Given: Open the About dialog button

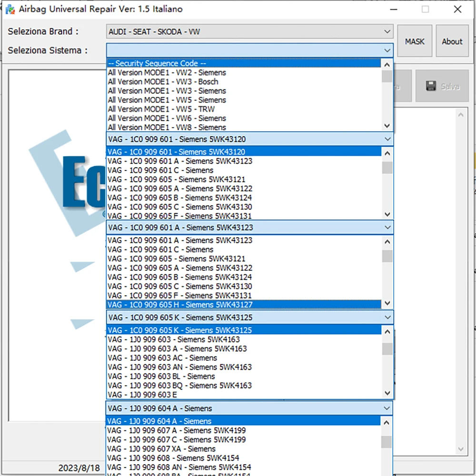Looking at the screenshot, I should pyautogui.click(x=452, y=41).
